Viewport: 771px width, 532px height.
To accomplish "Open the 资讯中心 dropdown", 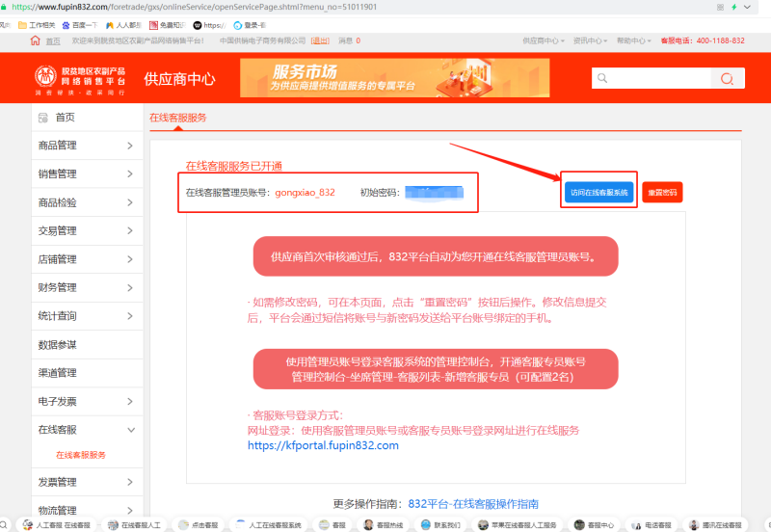I will [590, 40].
